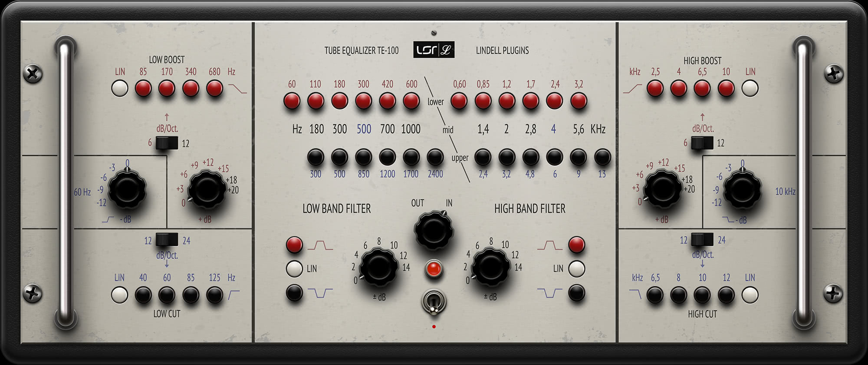
Task: Select the 85 Hz Low Boost frequency button
Action: pos(143,89)
